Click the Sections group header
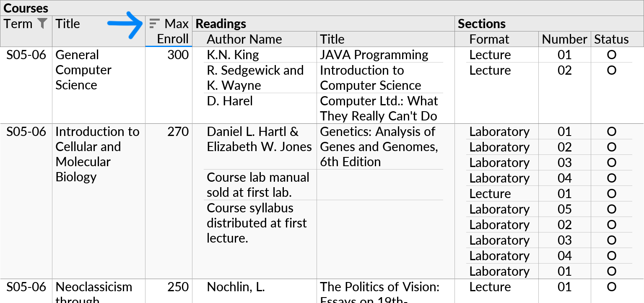The height and width of the screenshot is (303, 644). coord(482,24)
